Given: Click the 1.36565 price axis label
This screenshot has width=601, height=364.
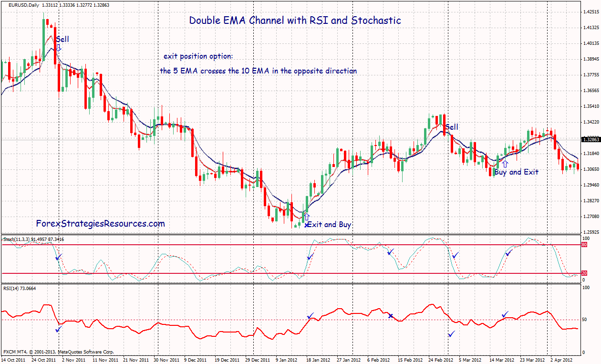Looking at the screenshot, I should tap(591, 91).
